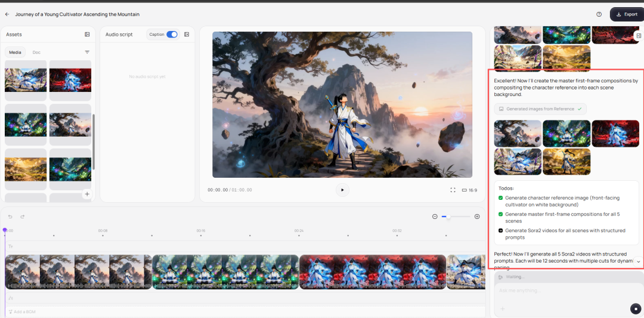The image size is (644, 318).
Task: Expand the 'Generated images from Reference' item
Action: [540, 109]
